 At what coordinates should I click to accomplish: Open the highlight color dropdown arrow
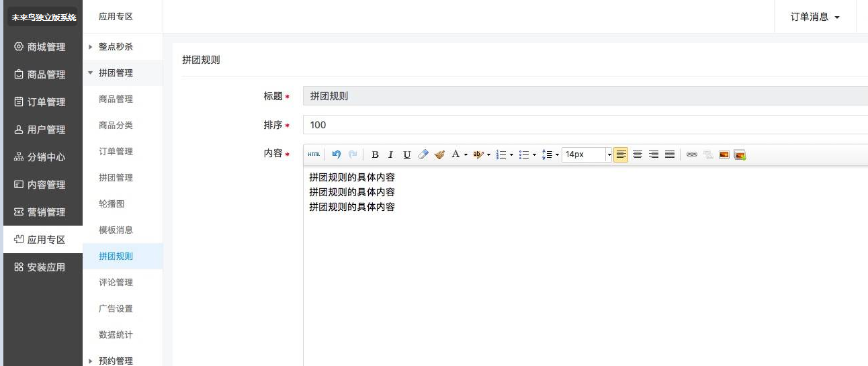pyautogui.click(x=488, y=154)
